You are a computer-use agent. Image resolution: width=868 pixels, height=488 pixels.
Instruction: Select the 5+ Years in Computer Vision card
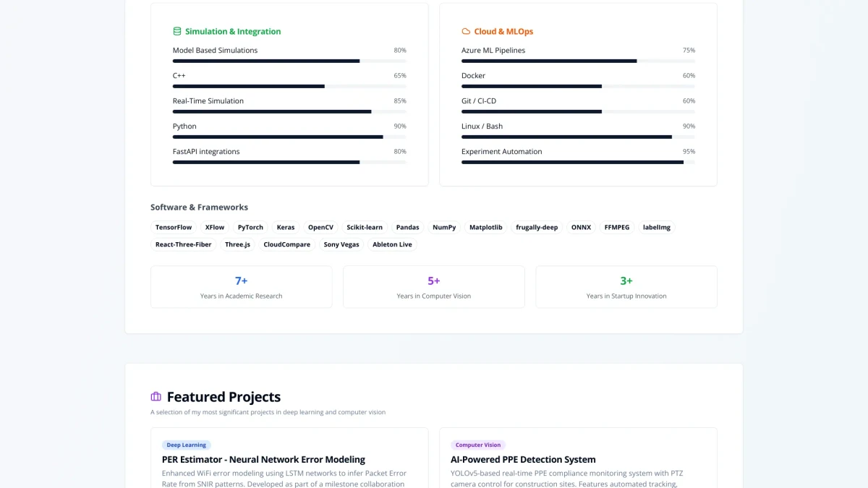pos(434,287)
